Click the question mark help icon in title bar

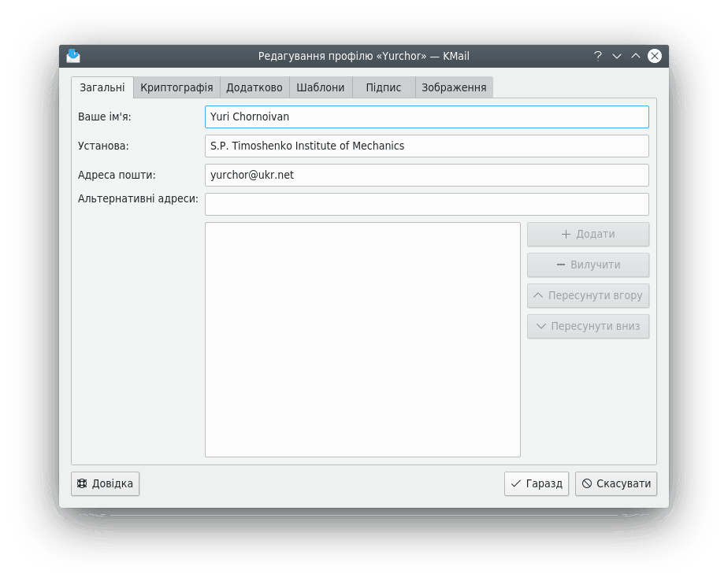click(x=598, y=56)
